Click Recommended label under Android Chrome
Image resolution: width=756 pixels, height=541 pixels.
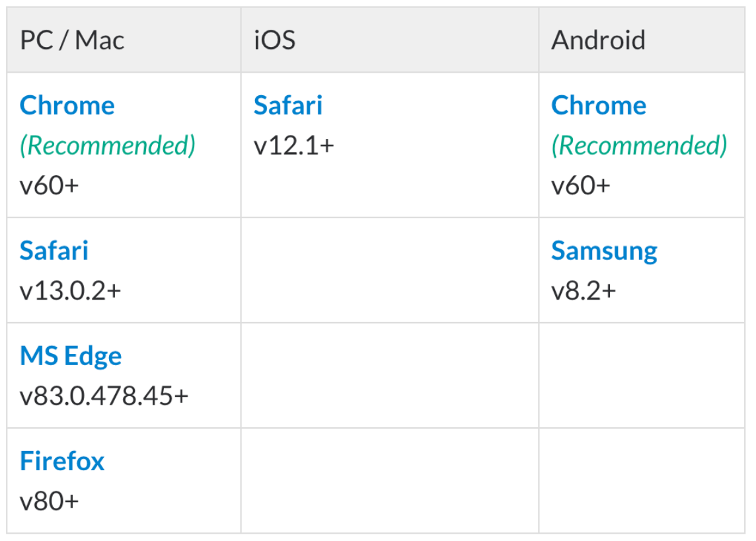click(639, 146)
